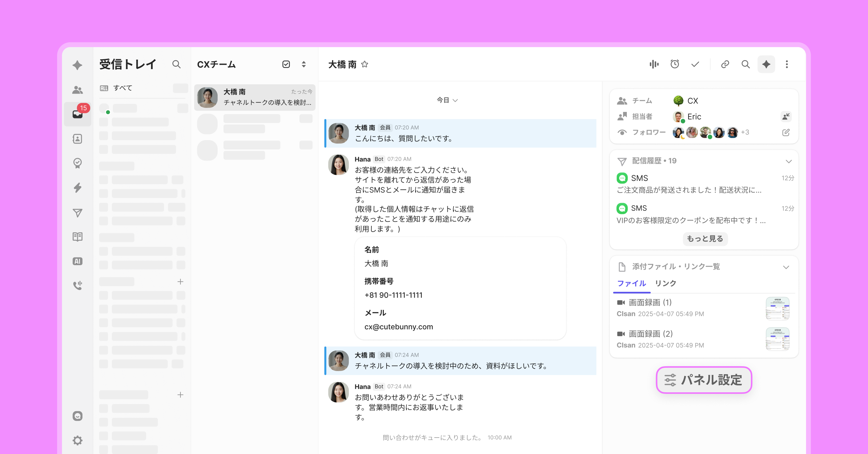The image size is (868, 454).
Task: Open the book documents icon in sidebar
Action: tap(77, 237)
